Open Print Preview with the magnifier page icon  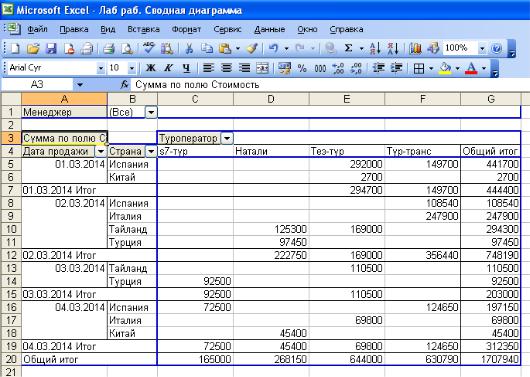click(127, 49)
